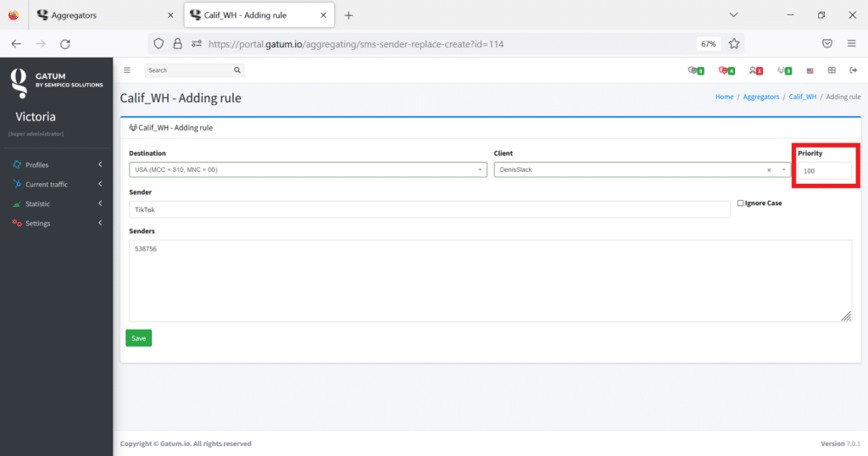
Task: Open Settings in the sidebar
Action: pos(57,223)
